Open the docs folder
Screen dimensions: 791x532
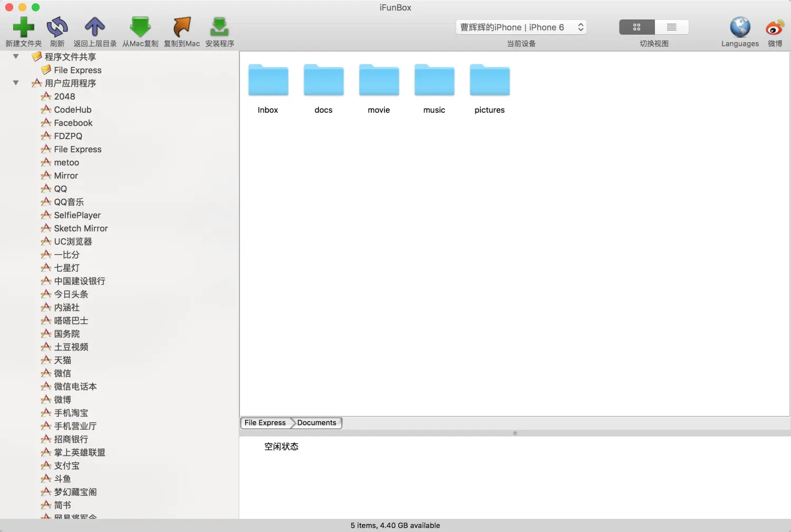click(323, 89)
